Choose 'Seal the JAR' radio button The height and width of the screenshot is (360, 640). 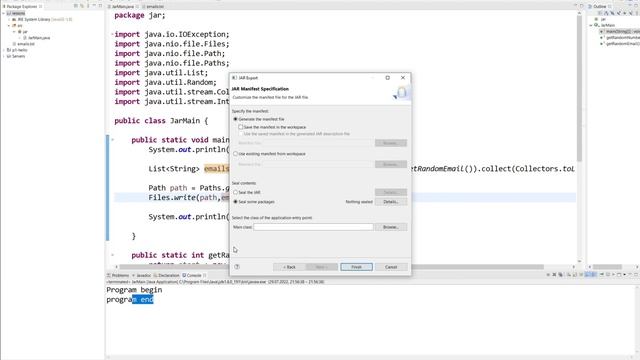tap(236, 192)
